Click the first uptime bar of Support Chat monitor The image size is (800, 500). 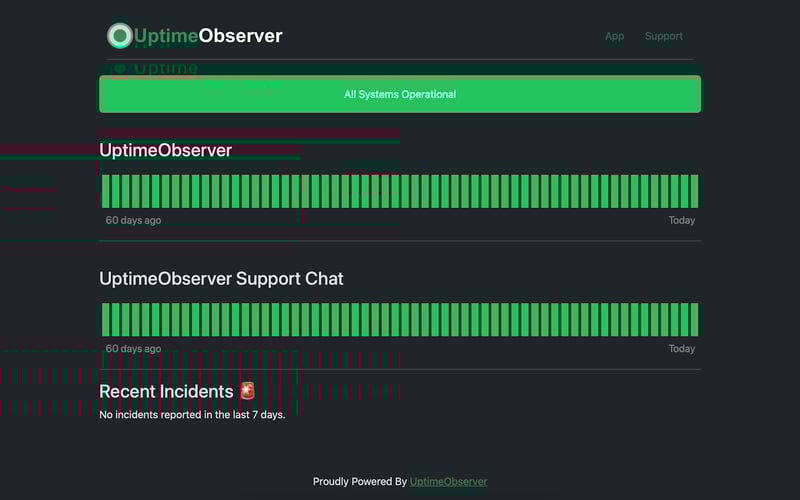click(106, 319)
